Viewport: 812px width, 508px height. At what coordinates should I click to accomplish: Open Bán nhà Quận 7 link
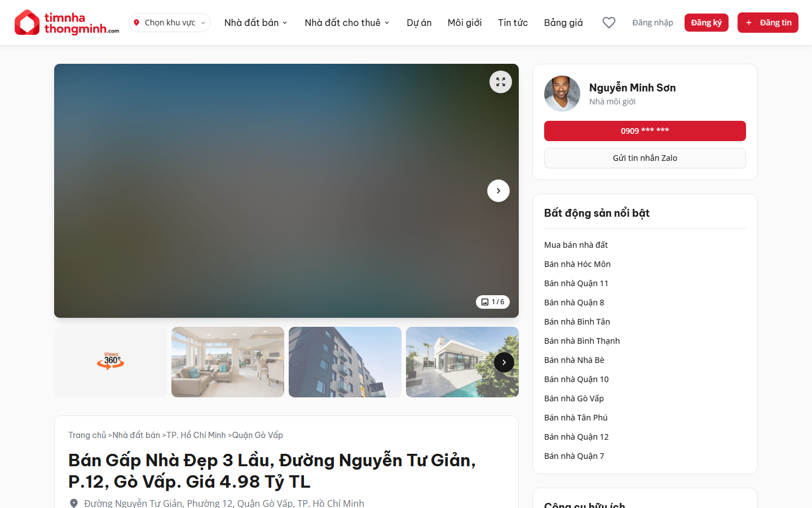[x=574, y=456]
